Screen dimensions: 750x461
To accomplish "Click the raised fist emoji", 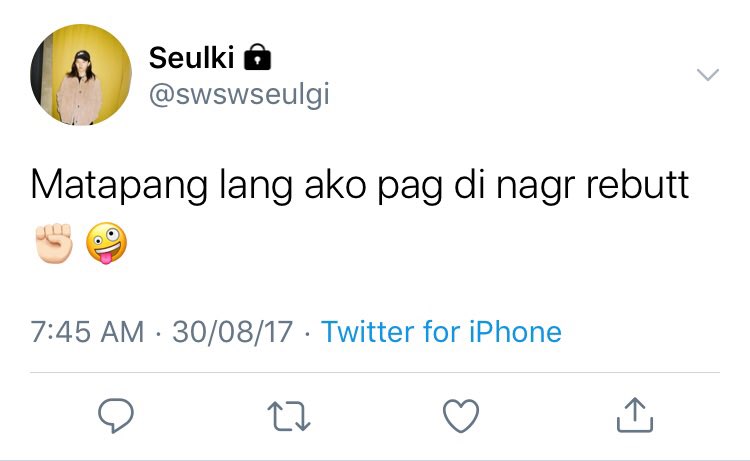I will click(54, 243).
